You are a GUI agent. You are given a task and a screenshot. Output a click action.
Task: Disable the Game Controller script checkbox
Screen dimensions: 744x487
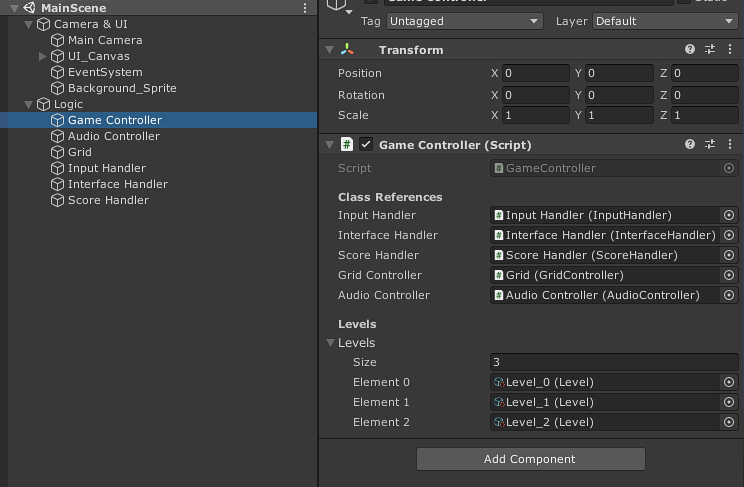tap(366, 144)
